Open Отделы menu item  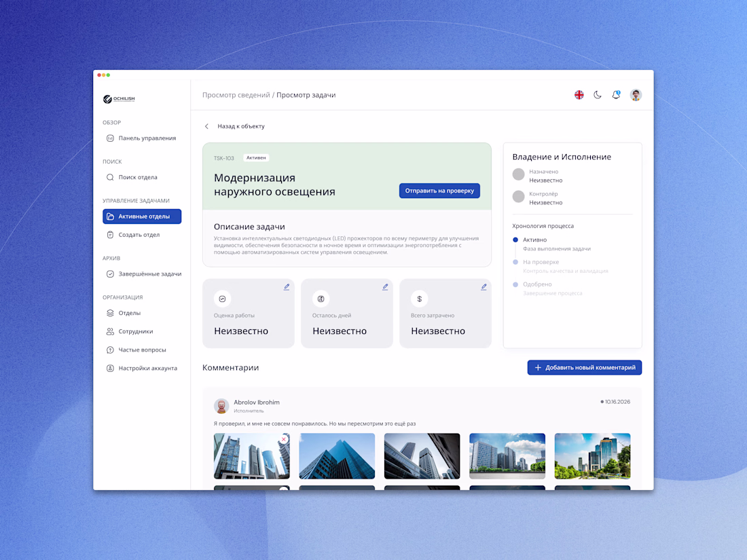coord(142,313)
